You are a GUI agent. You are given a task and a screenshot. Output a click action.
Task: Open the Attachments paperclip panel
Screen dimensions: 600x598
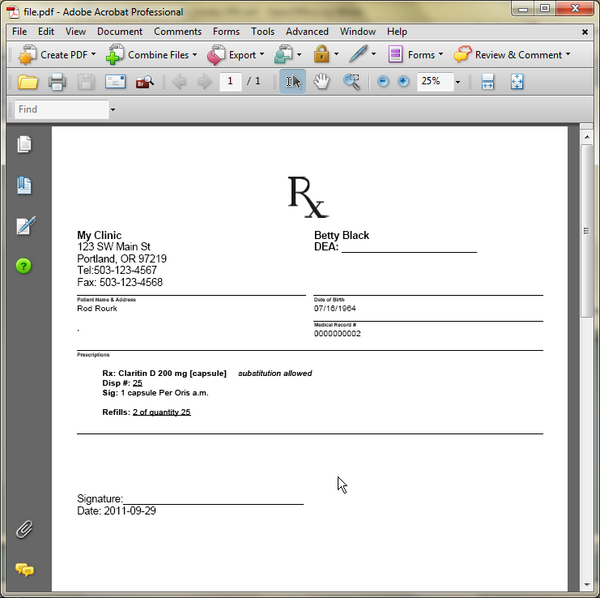pos(24,530)
